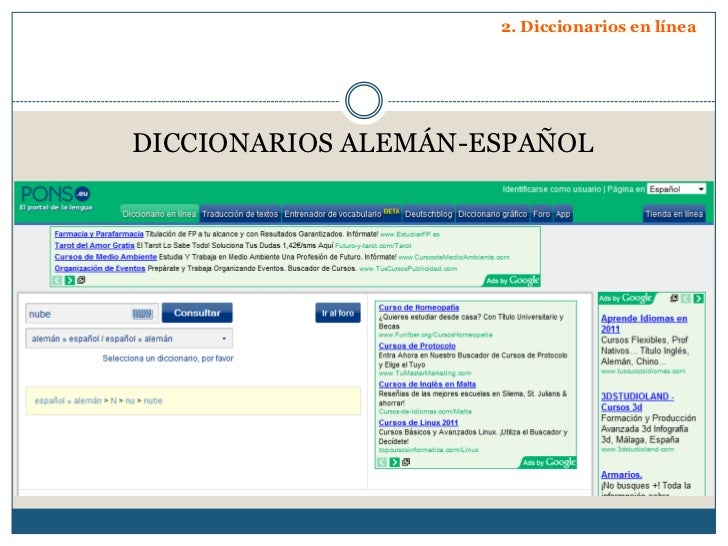Open Cursos de Protocolo ad link
This screenshot has height=546, width=728.
point(417,346)
